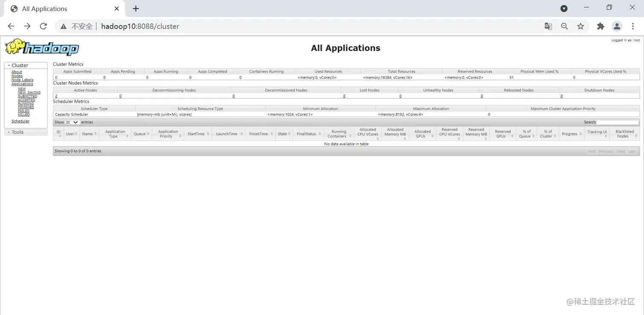Sort the table by StartTime column
Screen dimensions: 644x315
198,134
